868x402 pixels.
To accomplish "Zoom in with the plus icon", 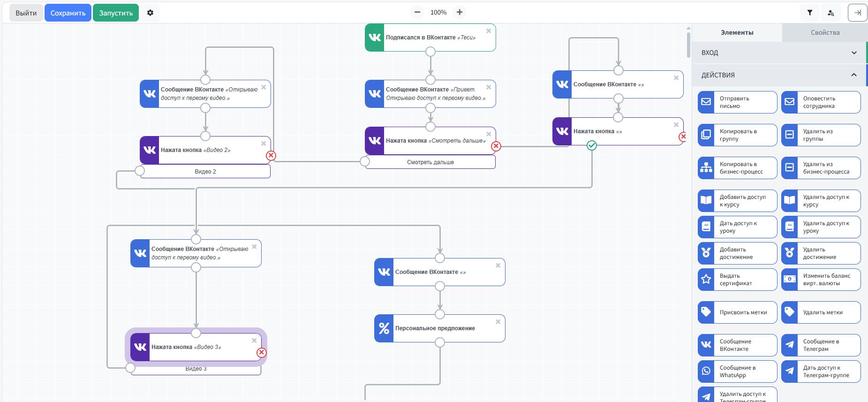I will [460, 12].
